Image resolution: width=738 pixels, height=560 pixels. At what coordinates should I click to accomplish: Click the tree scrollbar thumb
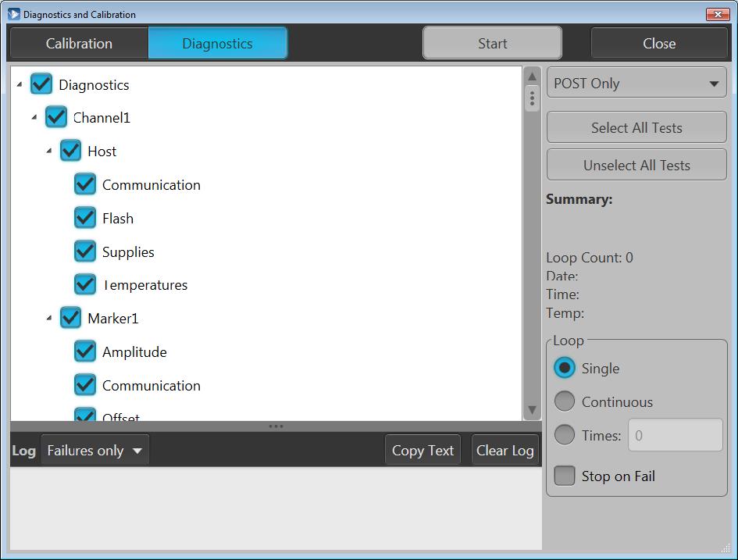coord(532,98)
